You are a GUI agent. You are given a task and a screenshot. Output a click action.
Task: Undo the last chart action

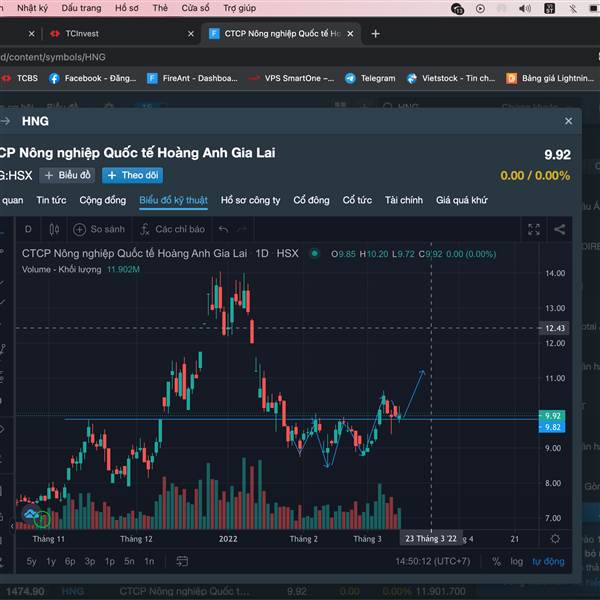223,230
